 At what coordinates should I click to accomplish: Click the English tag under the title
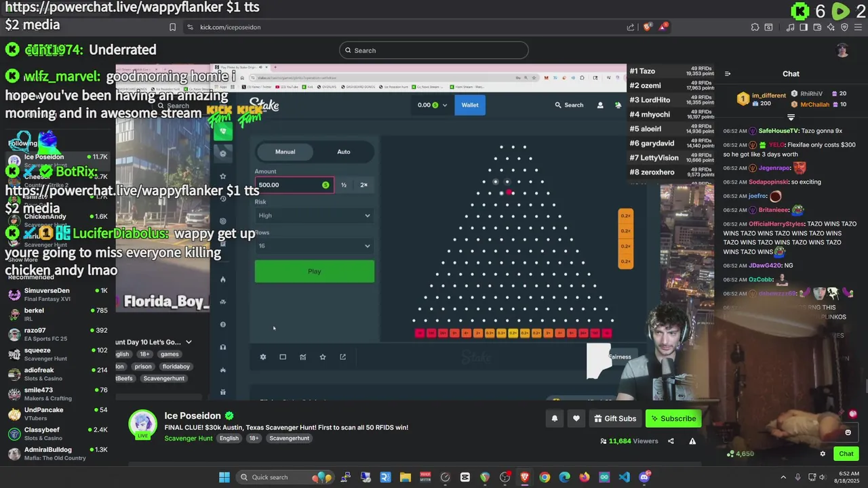(229, 439)
